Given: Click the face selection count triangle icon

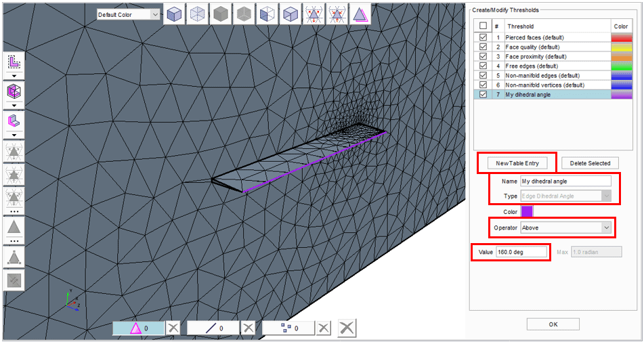Looking at the screenshot, I should 135,328.
